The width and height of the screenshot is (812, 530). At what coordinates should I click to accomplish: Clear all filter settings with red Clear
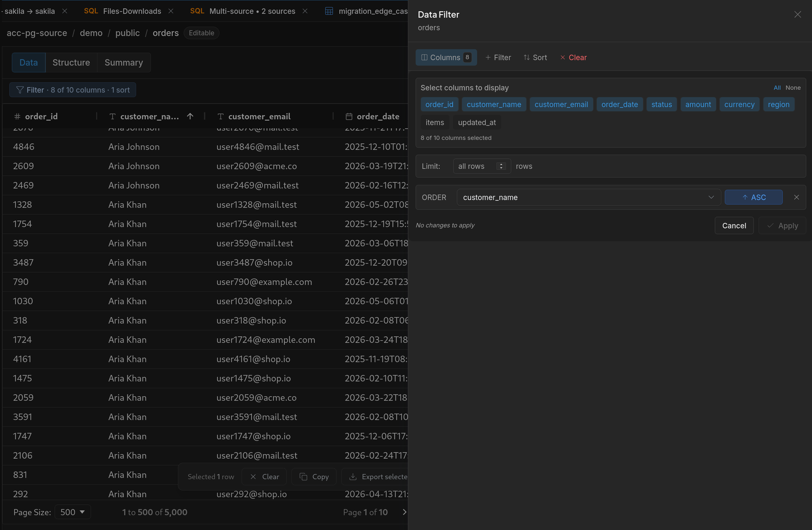point(573,58)
